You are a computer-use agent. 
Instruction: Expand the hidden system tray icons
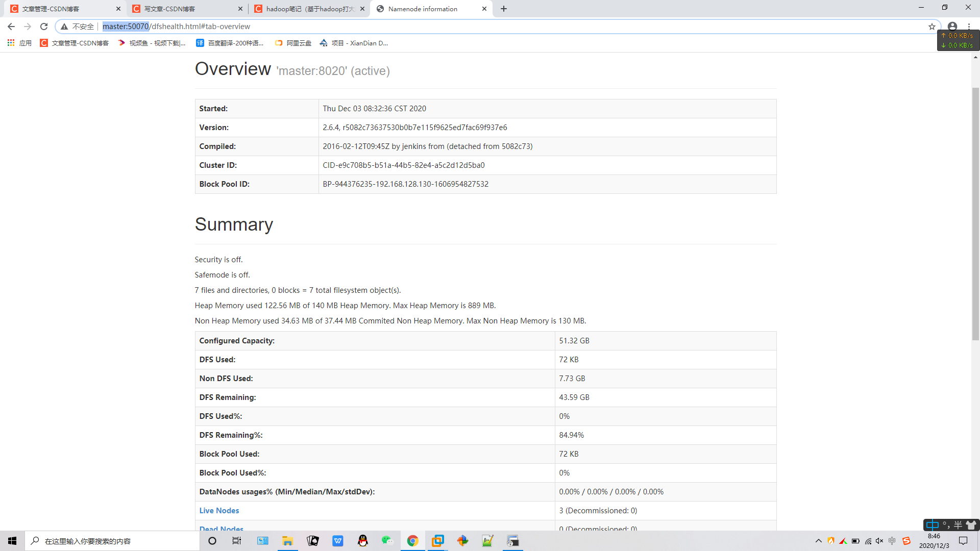(819, 541)
